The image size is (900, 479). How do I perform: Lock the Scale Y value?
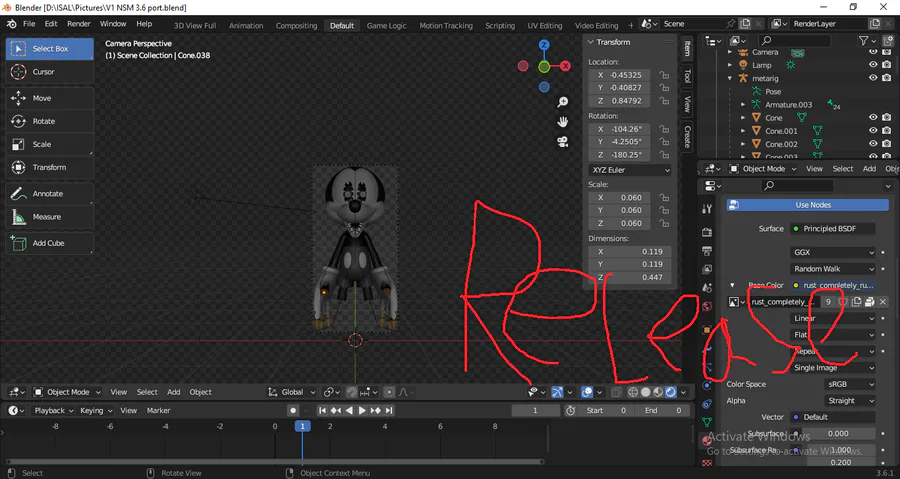[x=664, y=211]
